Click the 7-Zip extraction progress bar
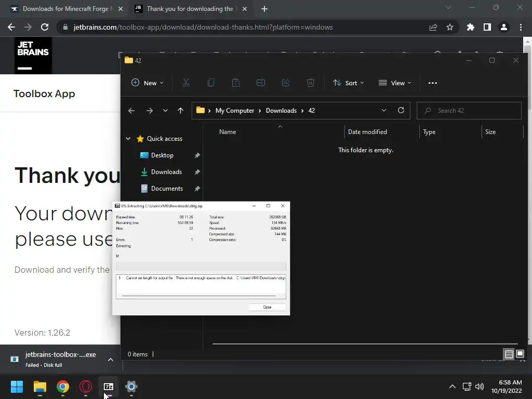The width and height of the screenshot is (532, 399). click(x=201, y=266)
